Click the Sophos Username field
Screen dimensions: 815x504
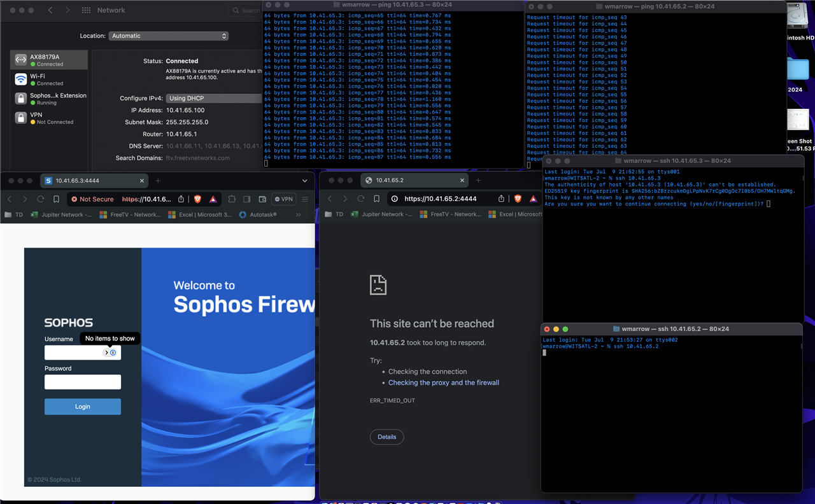83,353
